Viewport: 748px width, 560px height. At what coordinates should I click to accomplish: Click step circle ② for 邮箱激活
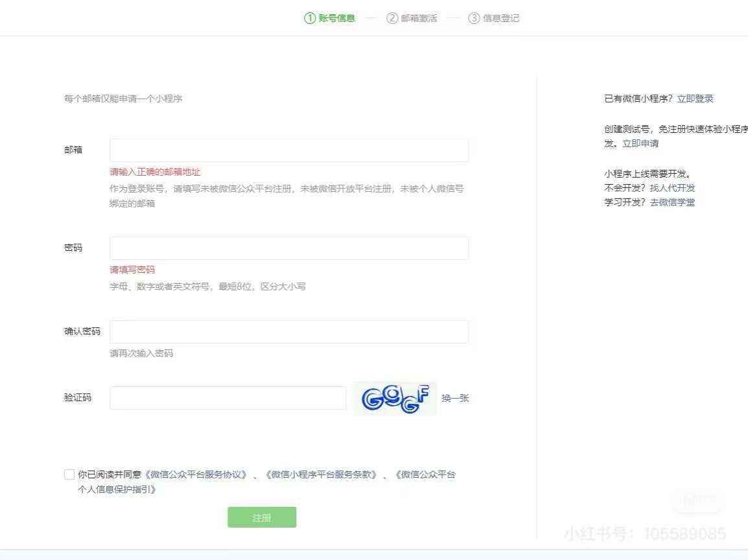(x=393, y=17)
